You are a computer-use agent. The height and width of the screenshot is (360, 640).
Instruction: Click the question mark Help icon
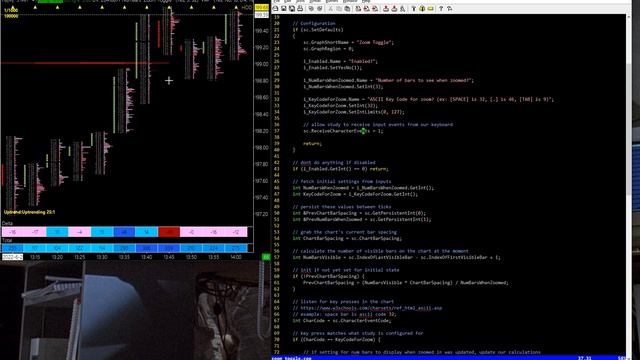tap(441, 9)
